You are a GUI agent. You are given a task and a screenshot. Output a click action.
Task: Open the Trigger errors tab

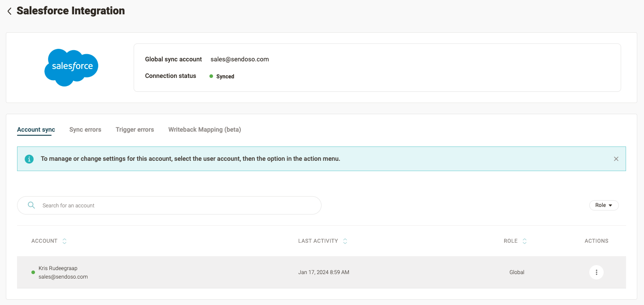point(135,130)
